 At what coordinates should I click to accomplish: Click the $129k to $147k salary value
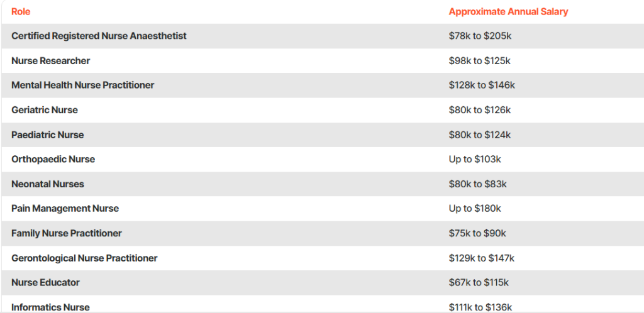[482, 258]
